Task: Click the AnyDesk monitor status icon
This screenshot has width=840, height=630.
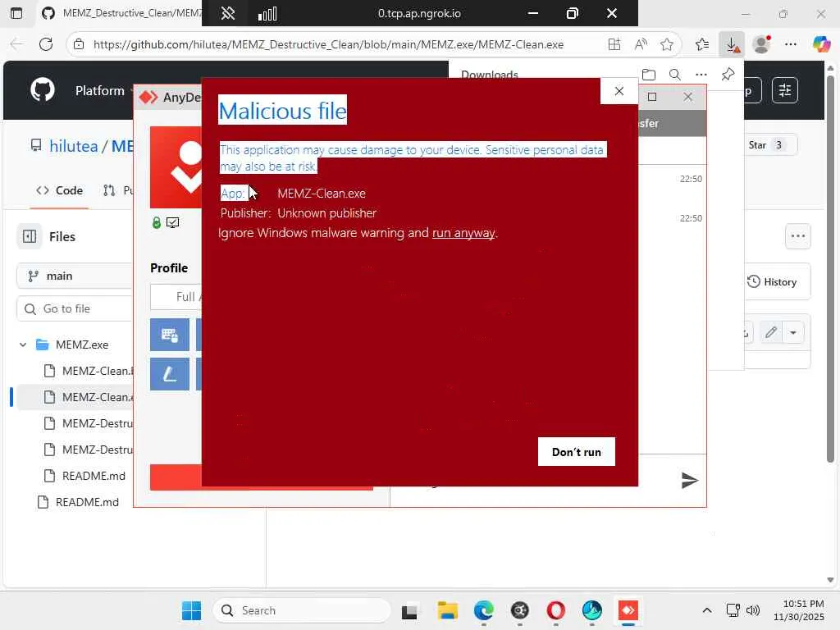Action: [172, 222]
